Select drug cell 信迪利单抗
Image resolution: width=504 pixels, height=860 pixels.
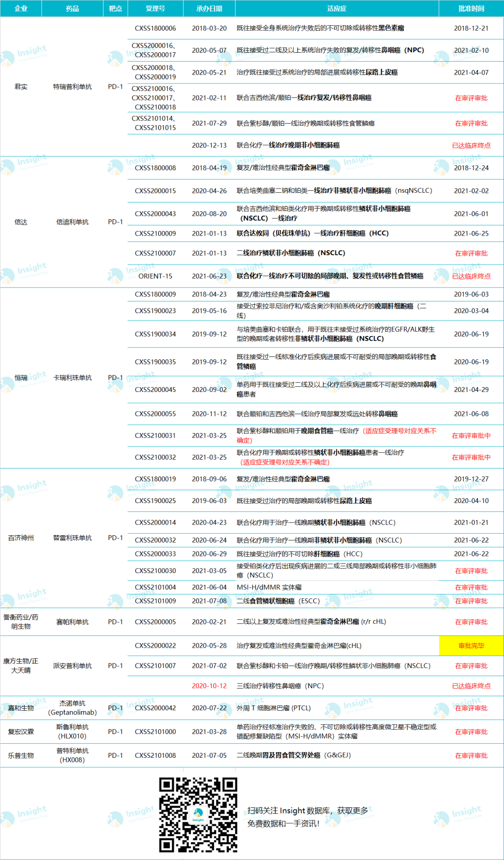72,222
